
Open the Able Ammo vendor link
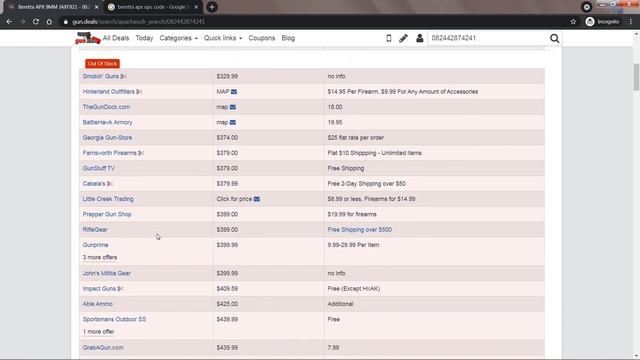pos(98,304)
